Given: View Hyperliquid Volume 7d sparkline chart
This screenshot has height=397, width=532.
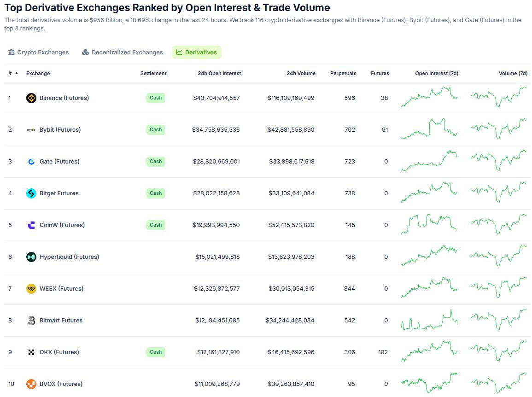Looking at the screenshot, I should tap(498, 256).
